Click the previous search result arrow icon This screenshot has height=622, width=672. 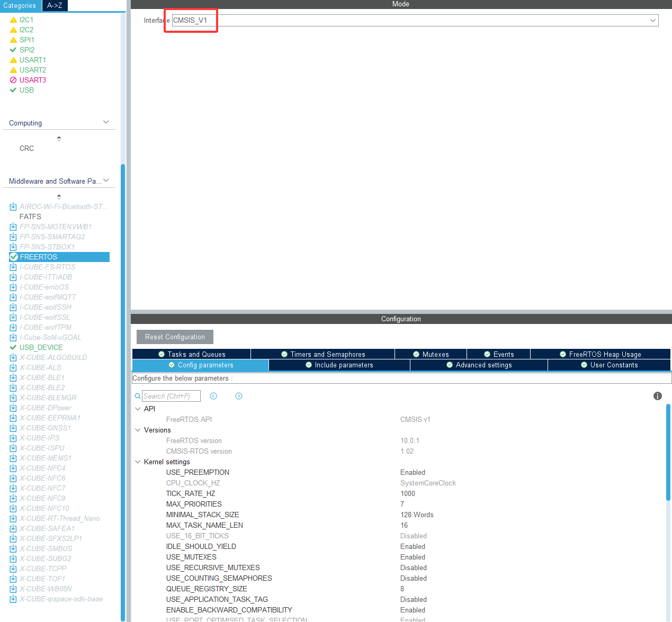click(x=213, y=396)
